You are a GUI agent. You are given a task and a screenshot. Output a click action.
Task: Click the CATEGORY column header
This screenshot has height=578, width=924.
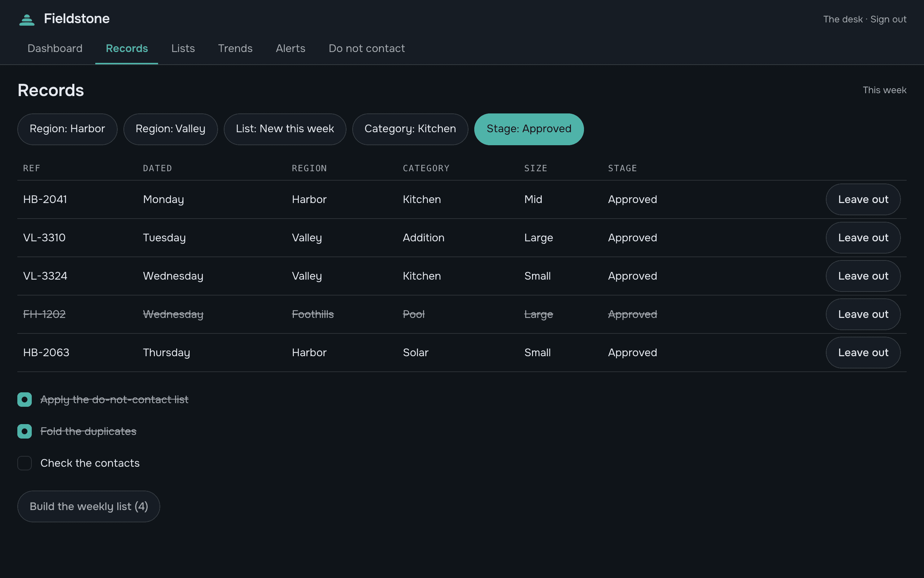pyautogui.click(x=426, y=168)
